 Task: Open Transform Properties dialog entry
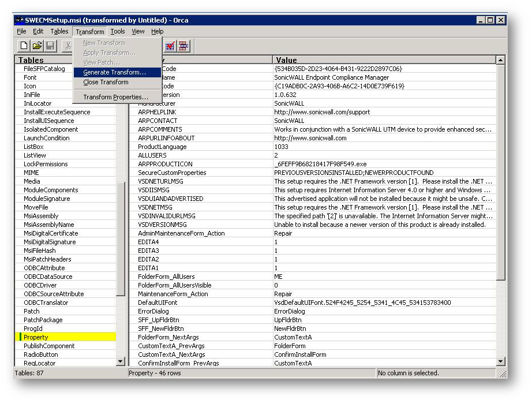tap(115, 97)
